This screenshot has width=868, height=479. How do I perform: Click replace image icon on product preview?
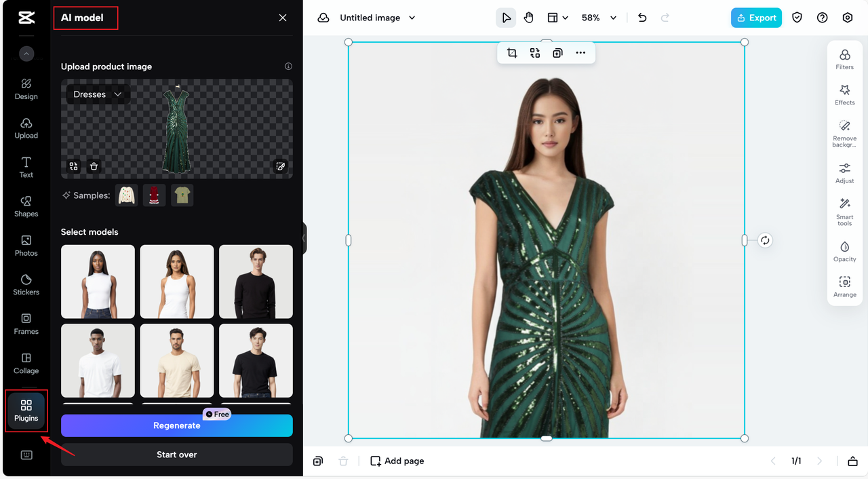73,166
